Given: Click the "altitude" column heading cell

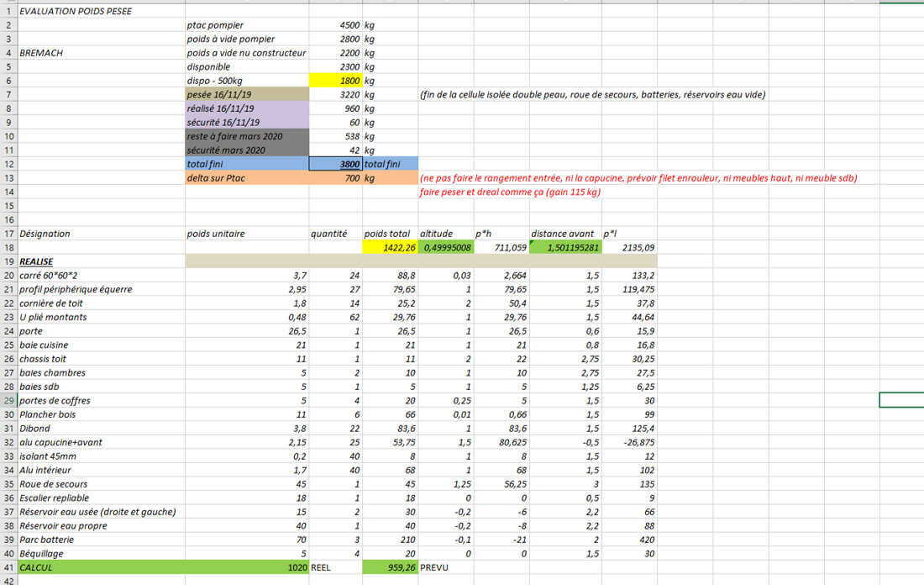Looking at the screenshot, I should tap(437, 234).
